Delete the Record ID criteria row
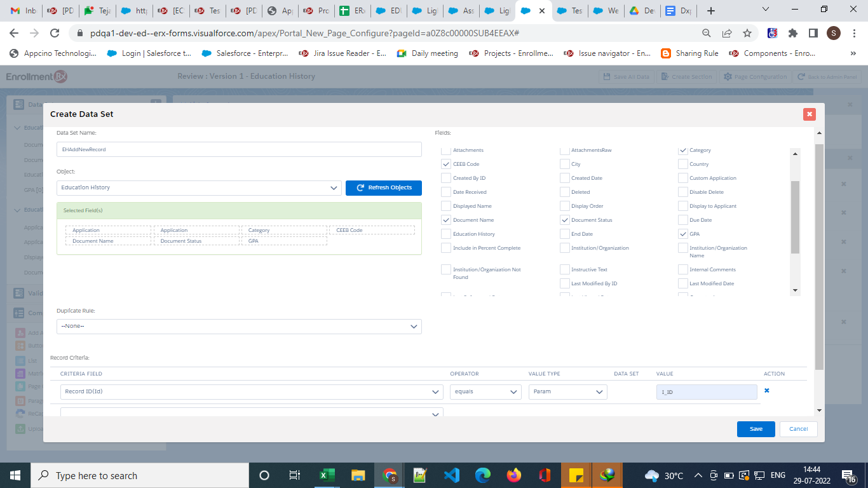 766,391
